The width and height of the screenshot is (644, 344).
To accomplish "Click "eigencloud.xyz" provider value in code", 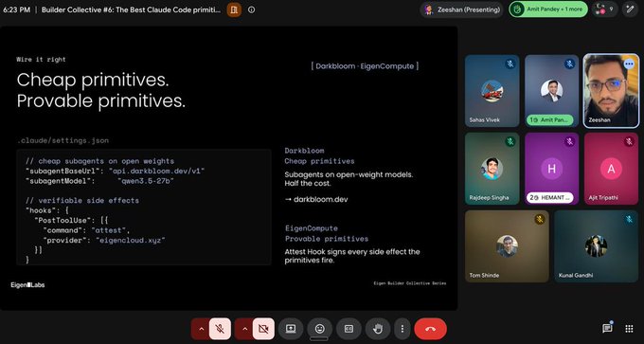I will coord(130,241).
